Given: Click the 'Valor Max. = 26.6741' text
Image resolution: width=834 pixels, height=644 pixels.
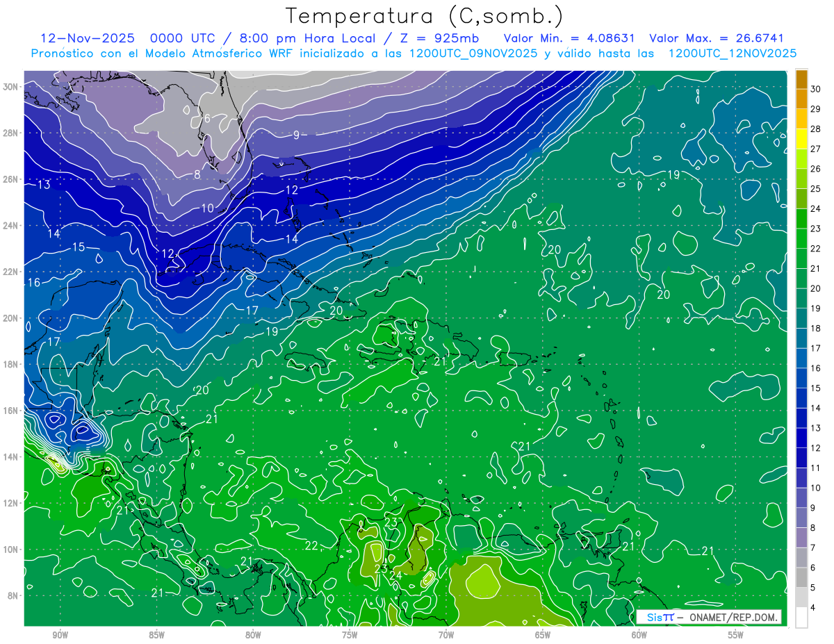Looking at the screenshot, I should (x=717, y=38).
